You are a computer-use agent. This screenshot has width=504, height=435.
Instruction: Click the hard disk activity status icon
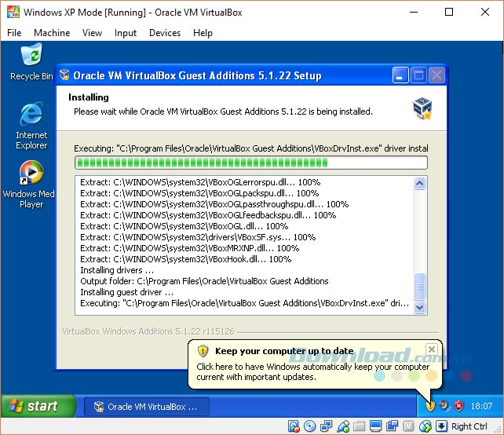coord(294,426)
